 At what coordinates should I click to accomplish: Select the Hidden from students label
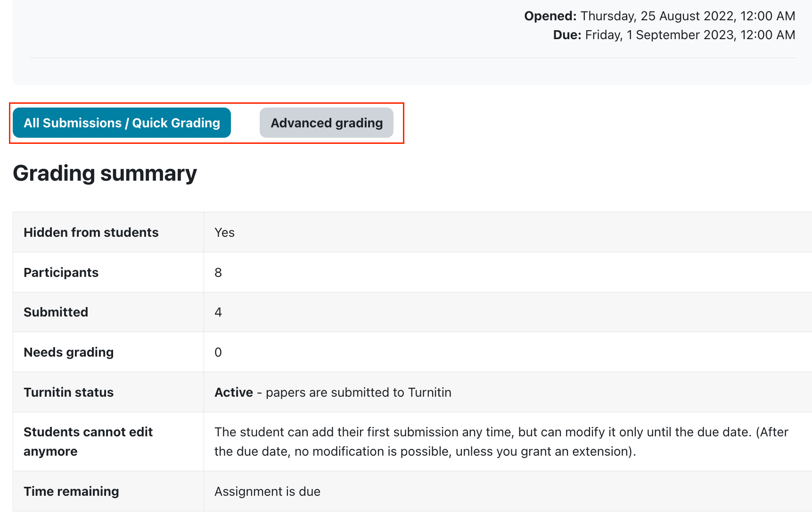(91, 233)
